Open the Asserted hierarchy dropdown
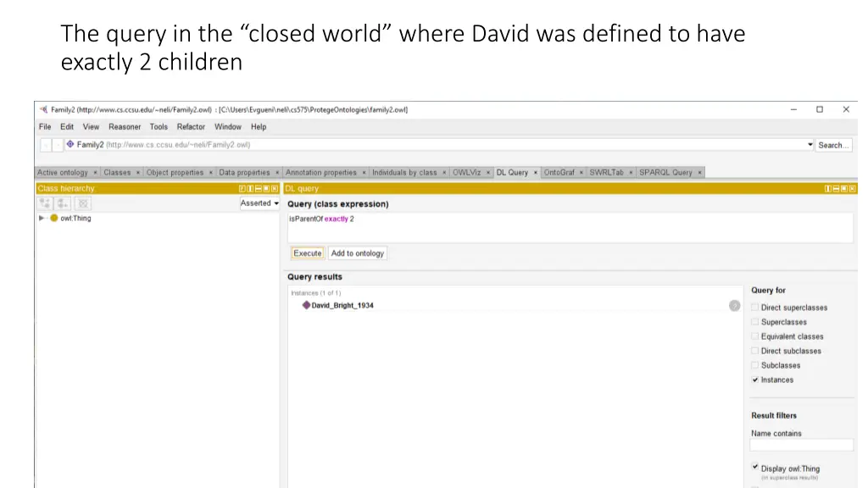The width and height of the screenshot is (868, 488). 259,203
